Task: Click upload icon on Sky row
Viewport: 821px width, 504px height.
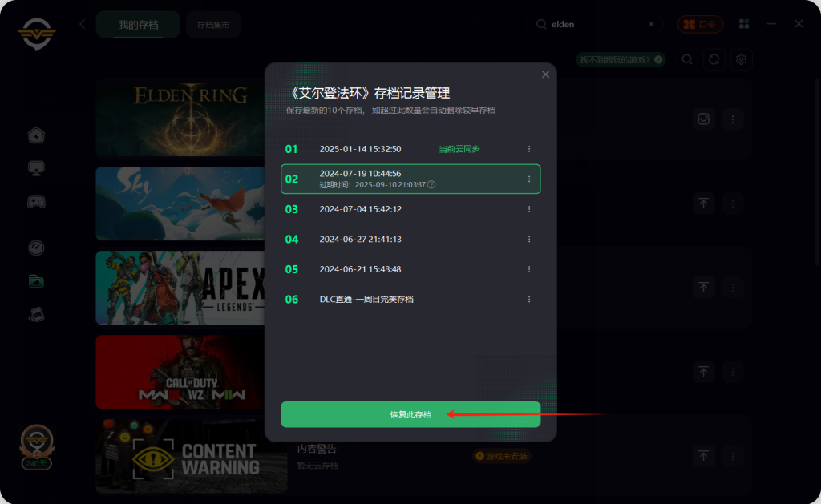Action: click(x=703, y=203)
